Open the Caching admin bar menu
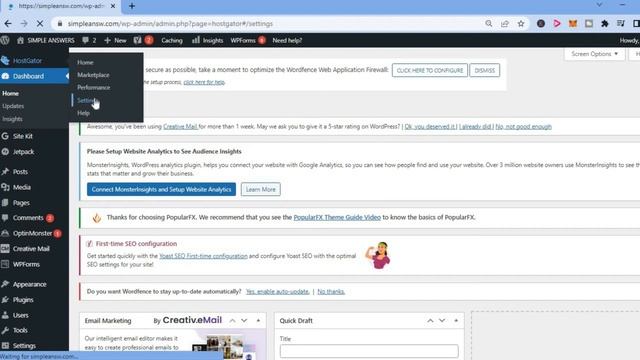 pyautogui.click(x=172, y=40)
